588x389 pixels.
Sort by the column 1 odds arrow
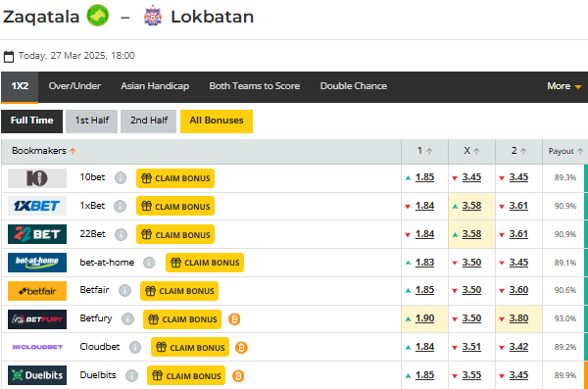click(429, 151)
